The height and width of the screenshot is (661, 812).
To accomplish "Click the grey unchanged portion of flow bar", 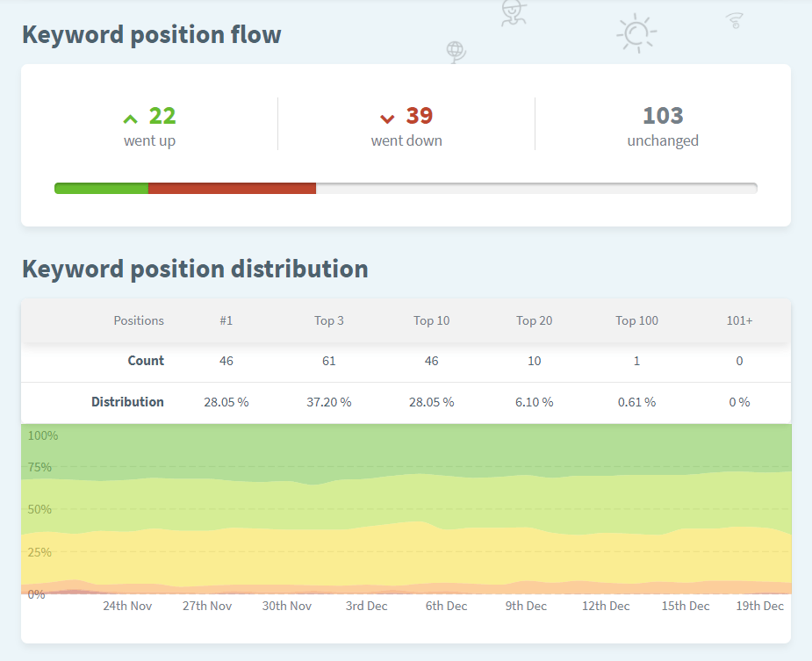I will point(535,188).
